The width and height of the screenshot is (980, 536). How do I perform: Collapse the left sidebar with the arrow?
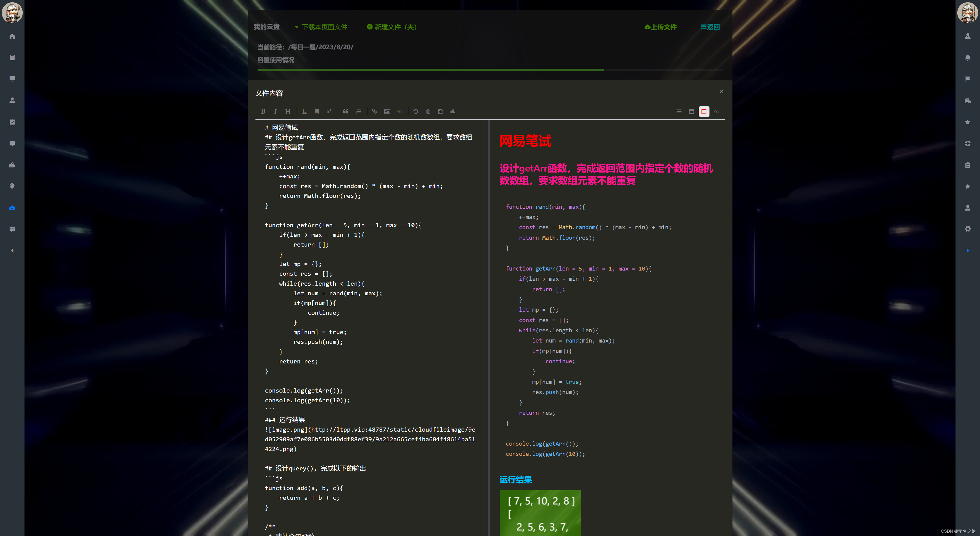pyautogui.click(x=12, y=250)
